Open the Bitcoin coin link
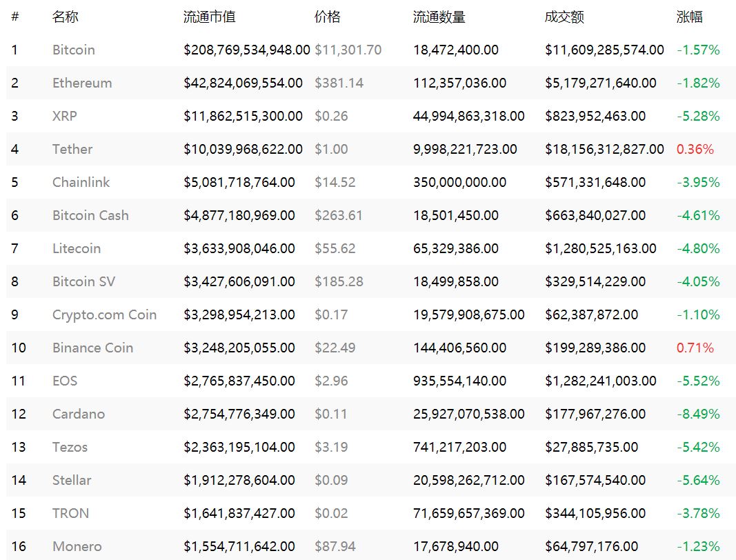 coord(74,50)
